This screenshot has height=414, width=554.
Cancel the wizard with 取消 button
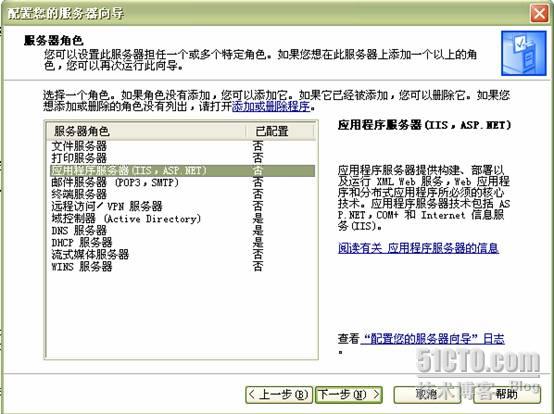coord(427,395)
